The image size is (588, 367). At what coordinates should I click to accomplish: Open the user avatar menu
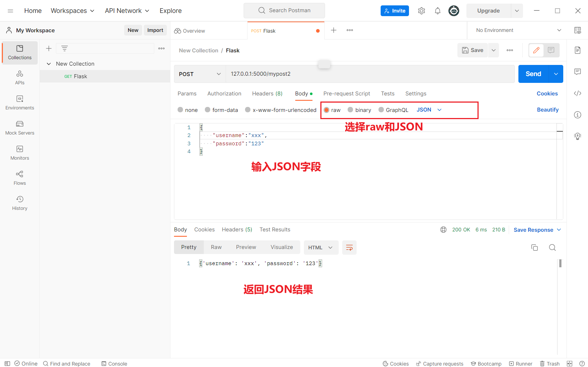(454, 11)
